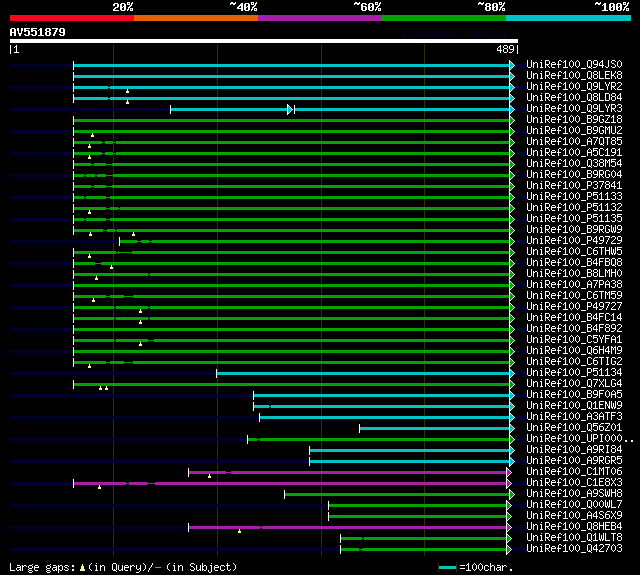The image size is (640, 575).
Task: Click the orange ~40% identity legend segment
Action: click(196, 18)
